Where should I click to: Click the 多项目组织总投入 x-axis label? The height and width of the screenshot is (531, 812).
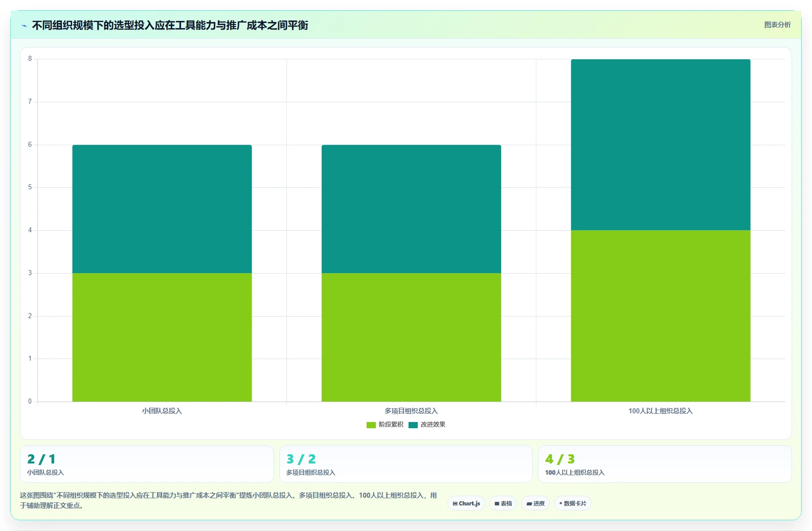(411, 411)
